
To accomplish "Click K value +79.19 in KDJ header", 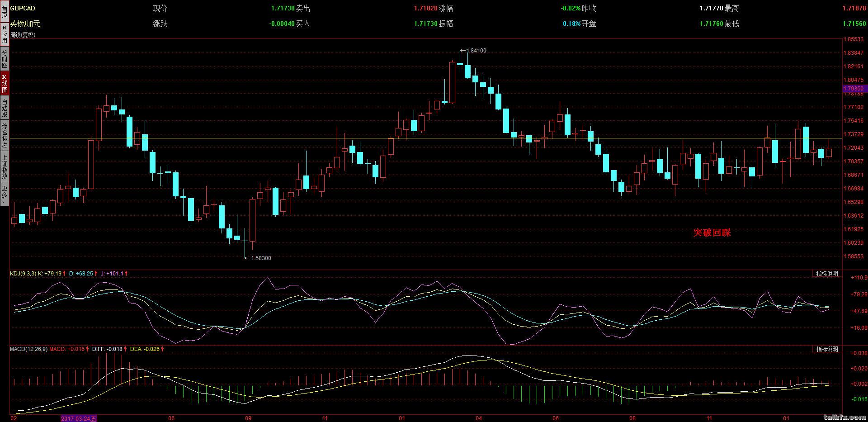I will pos(52,274).
